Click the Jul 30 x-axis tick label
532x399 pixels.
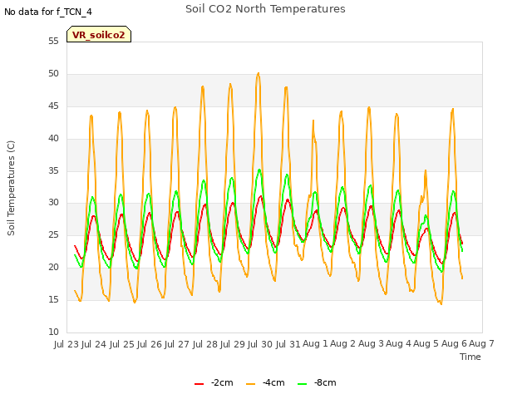pyautogui.click(x=260, y=344)
